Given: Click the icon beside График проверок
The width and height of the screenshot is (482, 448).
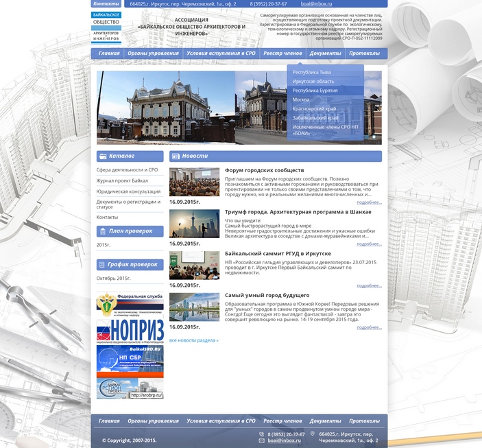Looking at the screenshot, I should click(102, 265).
